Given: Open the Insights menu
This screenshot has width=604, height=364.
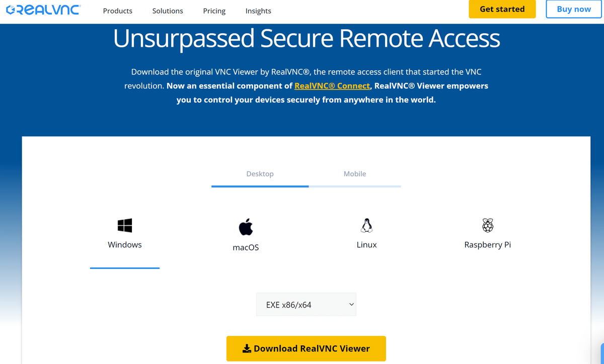Looking at the screenshot, I should point(258,11).
